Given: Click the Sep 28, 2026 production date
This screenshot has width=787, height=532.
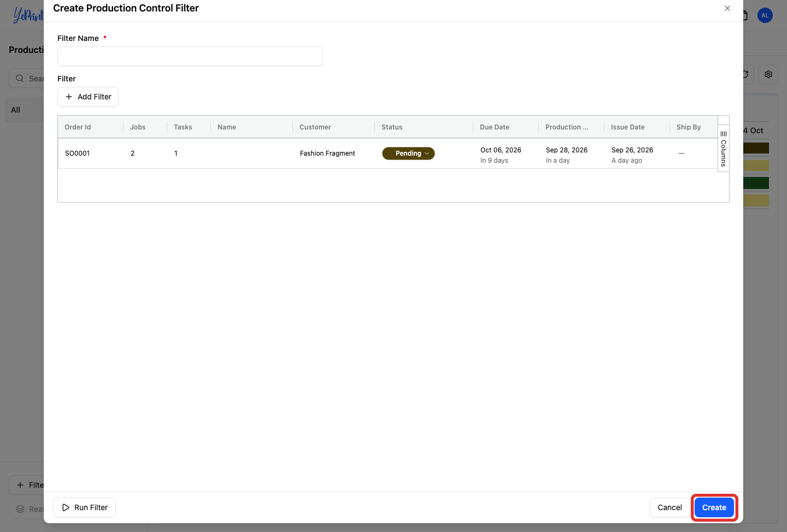Looking at the screenshot, I should click(567, 150).
